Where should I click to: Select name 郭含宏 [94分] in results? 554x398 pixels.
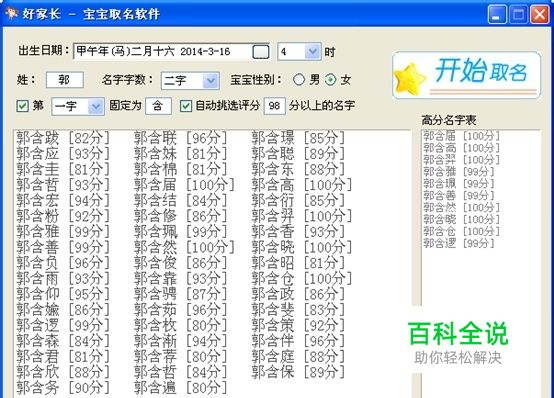tap(63, 200)
